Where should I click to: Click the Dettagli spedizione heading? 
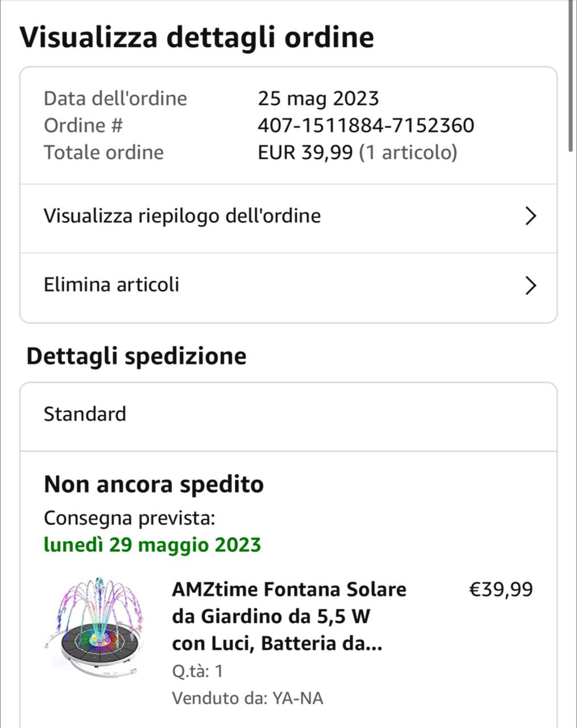click(136, 356)
